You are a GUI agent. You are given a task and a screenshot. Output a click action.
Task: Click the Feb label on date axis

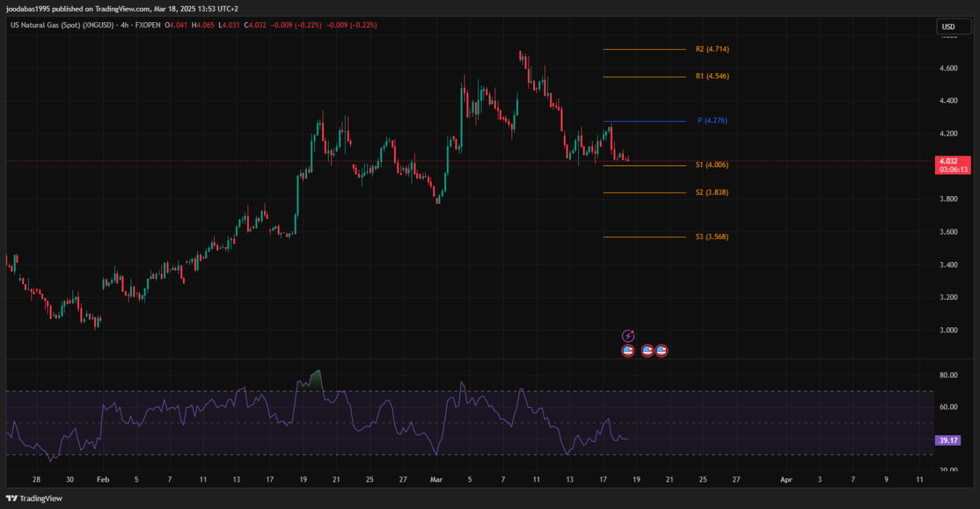[x=103, y=479]
